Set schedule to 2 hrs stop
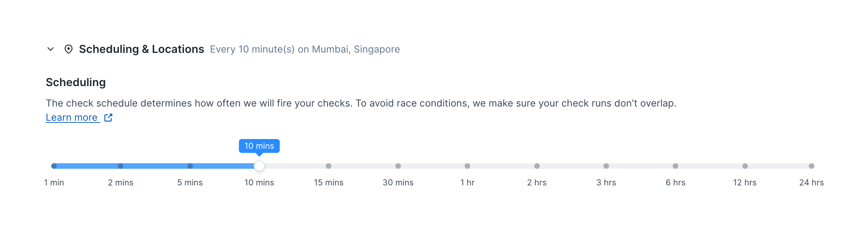 (537, 166)
